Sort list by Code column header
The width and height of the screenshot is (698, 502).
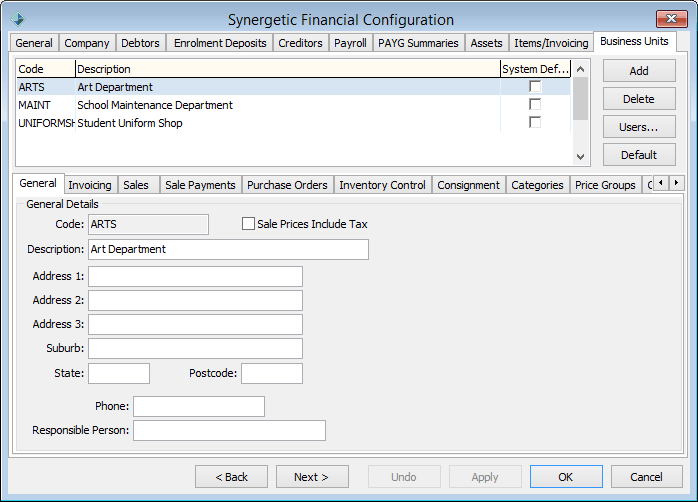tap(46, 69)
